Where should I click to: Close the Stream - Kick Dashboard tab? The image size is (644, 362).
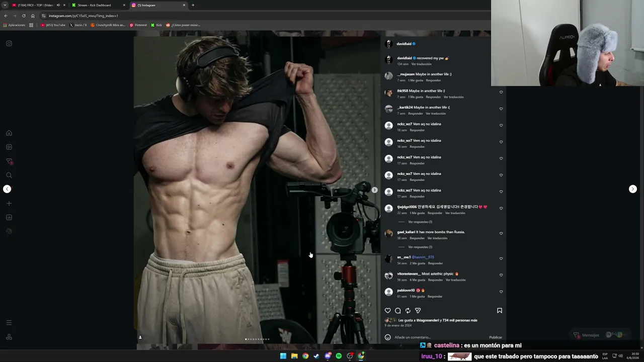124,5
